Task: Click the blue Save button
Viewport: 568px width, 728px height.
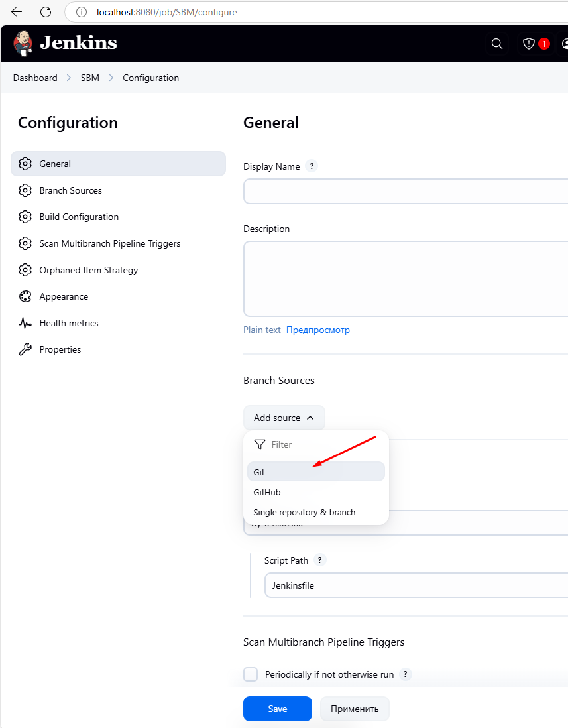Action: [277, 709]
